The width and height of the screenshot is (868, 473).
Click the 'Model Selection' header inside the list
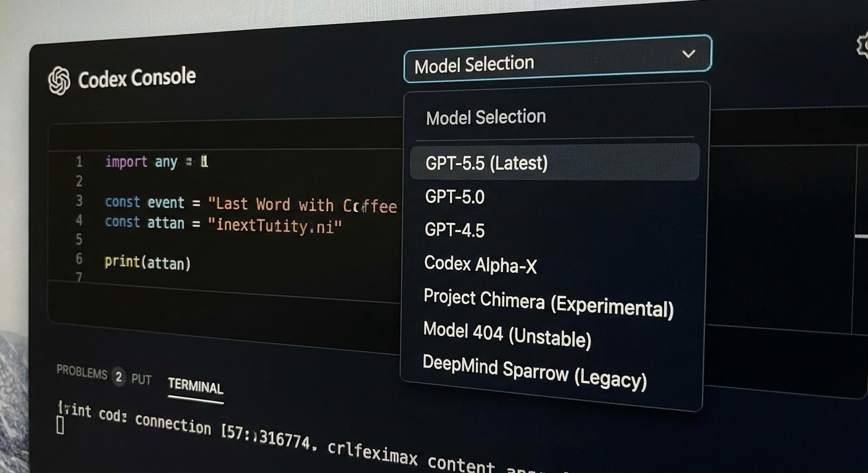coord(486,116)
